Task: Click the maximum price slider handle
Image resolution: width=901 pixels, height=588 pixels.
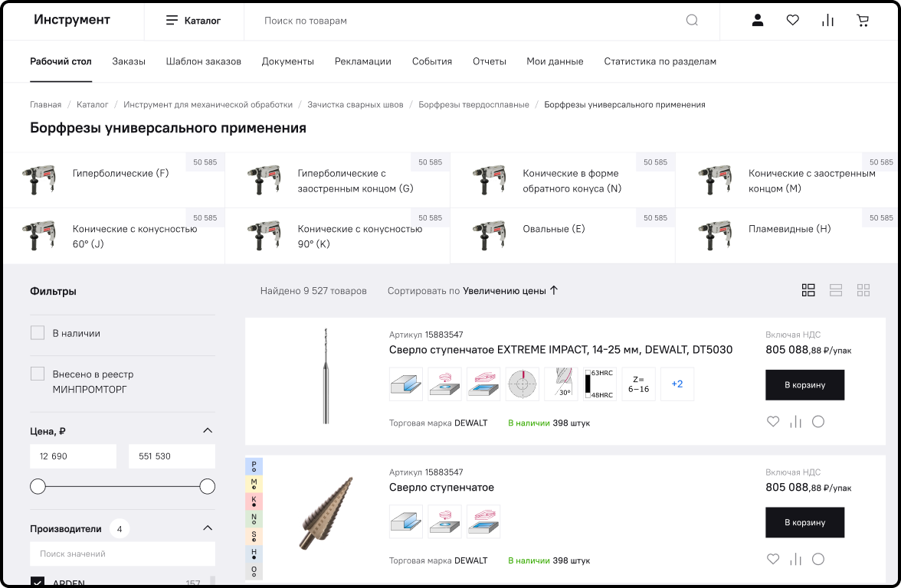Action: (x=208, y=486)
